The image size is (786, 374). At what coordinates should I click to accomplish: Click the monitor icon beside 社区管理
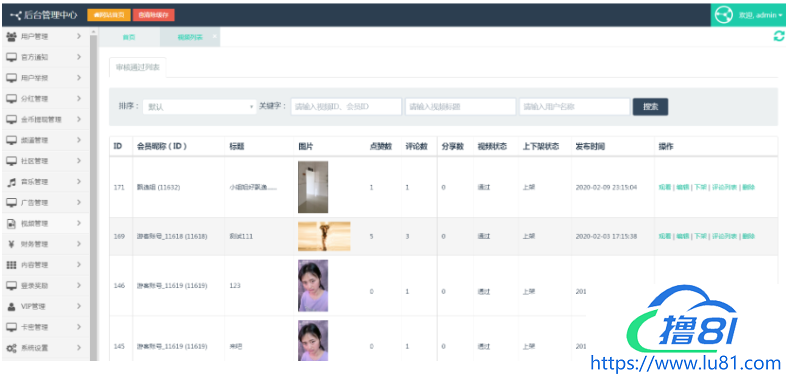(x=12, y=161)
